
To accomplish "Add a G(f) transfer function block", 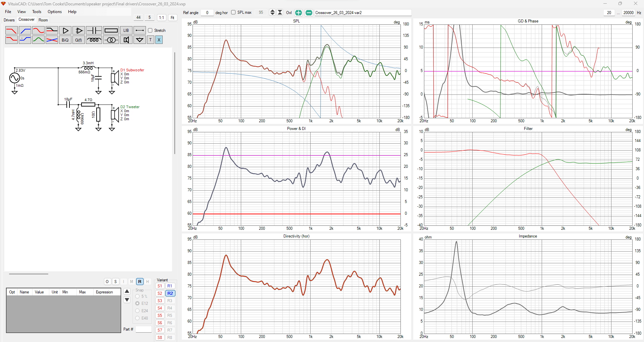I will [79, 40].
